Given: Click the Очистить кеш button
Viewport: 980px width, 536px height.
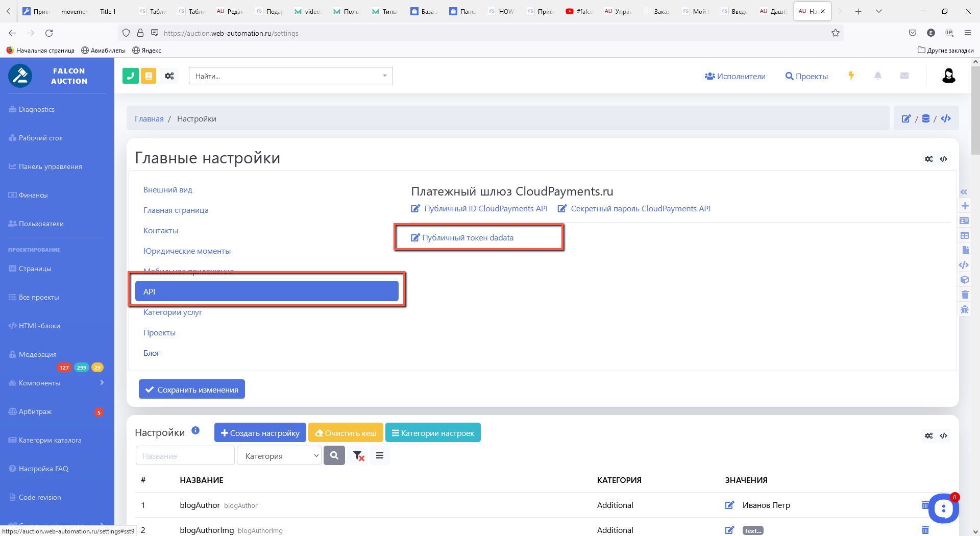Looking at the screenshot, I should point(346,433).
